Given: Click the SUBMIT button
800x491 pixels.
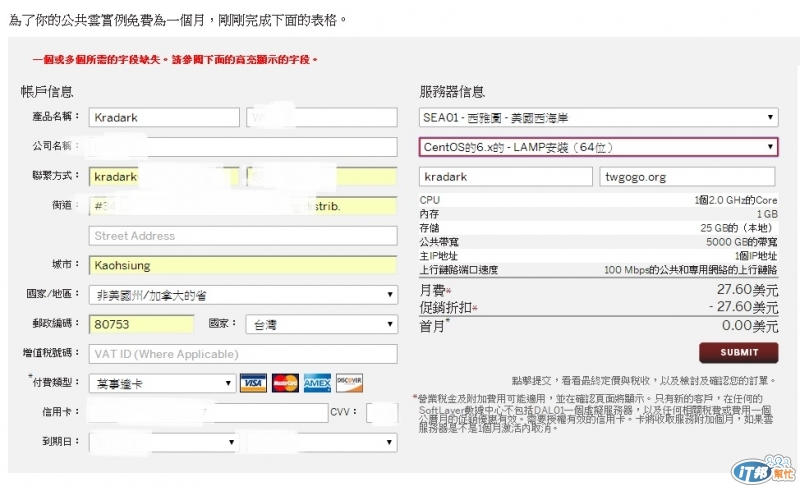Looking at the screenshot, I should click(x=739, y=353).
